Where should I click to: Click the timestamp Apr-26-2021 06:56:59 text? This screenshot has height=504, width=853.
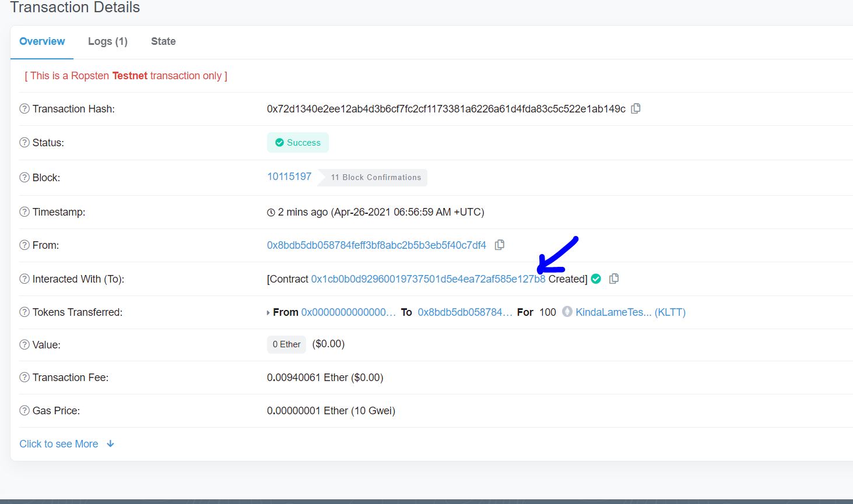pyautogui.click(x=381, y=212)
